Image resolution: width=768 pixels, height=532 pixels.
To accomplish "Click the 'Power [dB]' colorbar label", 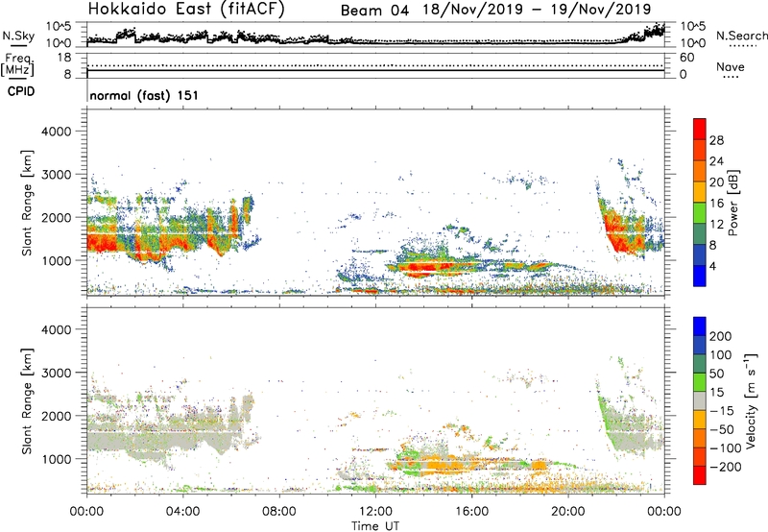I will (732, 203).
